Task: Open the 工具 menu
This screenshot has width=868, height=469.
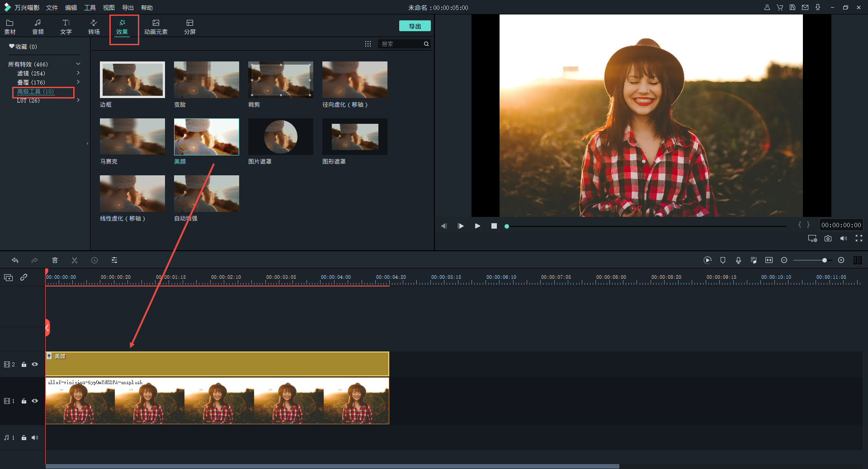Action: pyautogui.click(x=90, y=8)
